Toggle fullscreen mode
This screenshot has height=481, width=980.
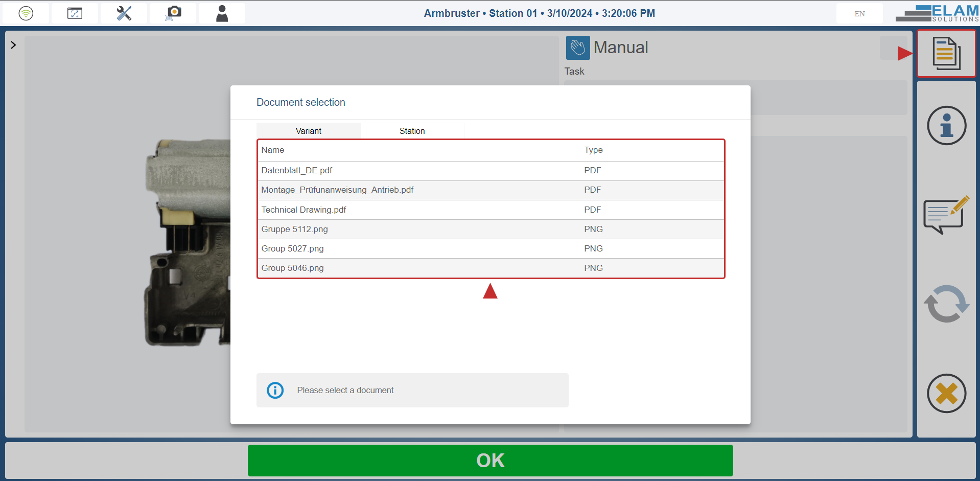click(75, 13)
